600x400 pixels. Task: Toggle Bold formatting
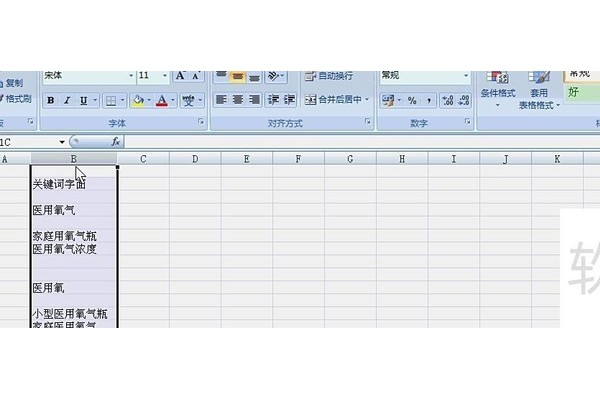tap(51, 101)
